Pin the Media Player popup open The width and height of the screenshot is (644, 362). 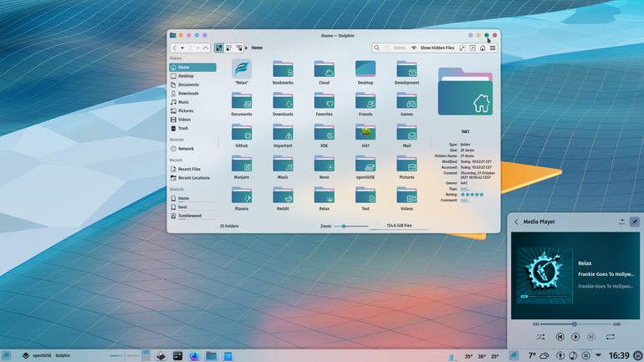634,222
